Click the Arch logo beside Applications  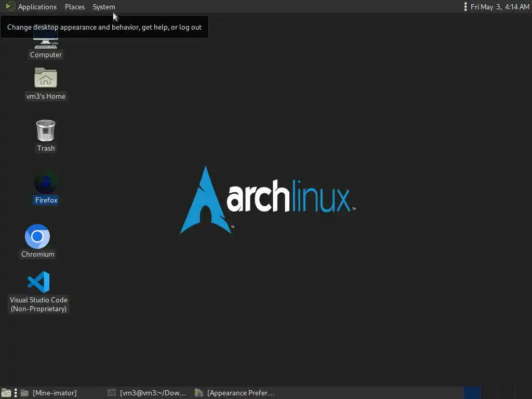click(x=10, y=6)
